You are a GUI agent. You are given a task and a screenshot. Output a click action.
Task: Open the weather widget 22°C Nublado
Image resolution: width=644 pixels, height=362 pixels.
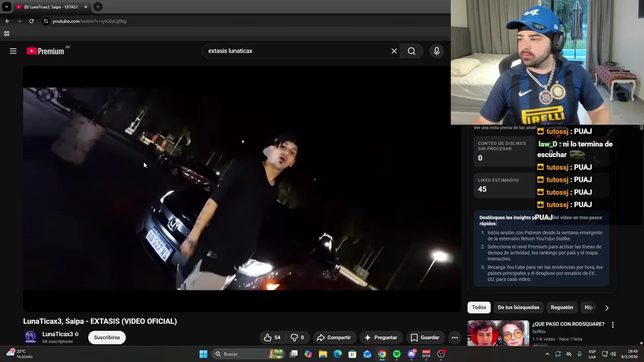click(x=19, y=354)
